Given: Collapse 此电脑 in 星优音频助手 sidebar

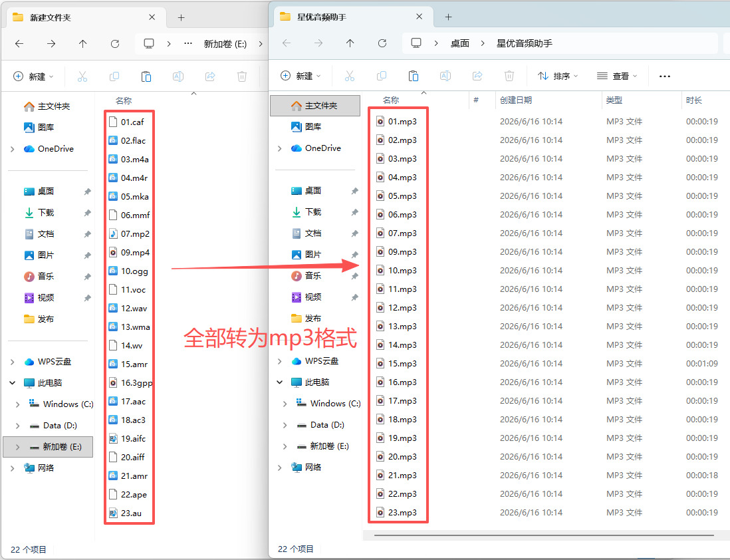Looking at the screenshot, I should (279, 382).
